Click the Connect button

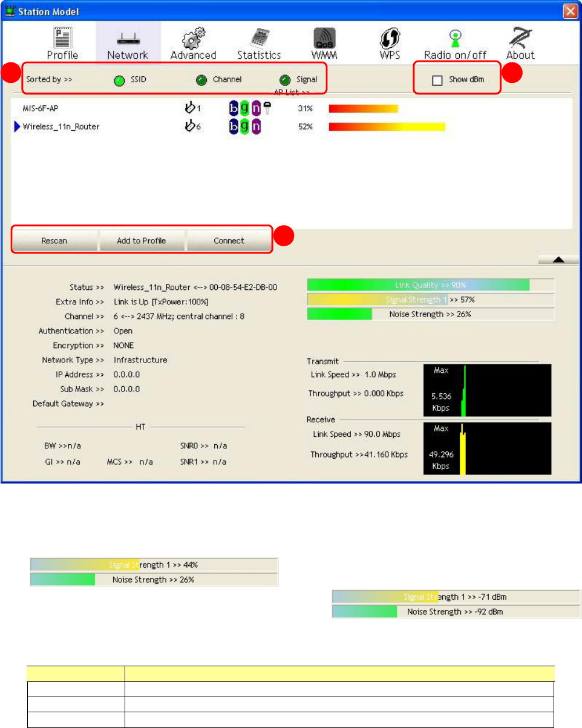(x=229, y=241)
